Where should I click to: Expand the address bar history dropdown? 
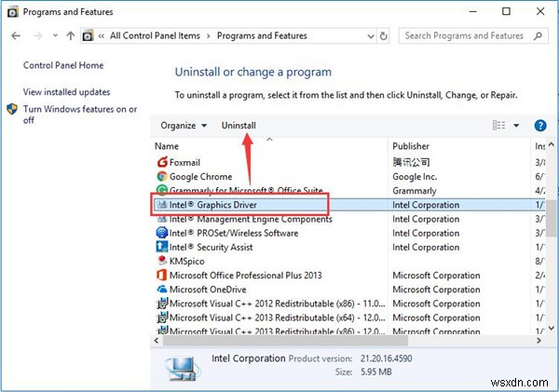tap(371, 36)
